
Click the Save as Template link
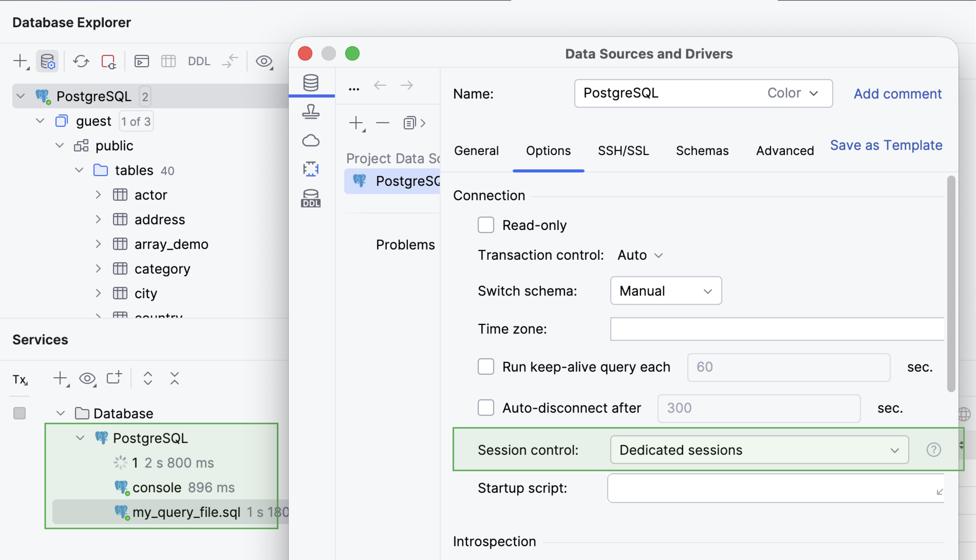click(886, 145)
